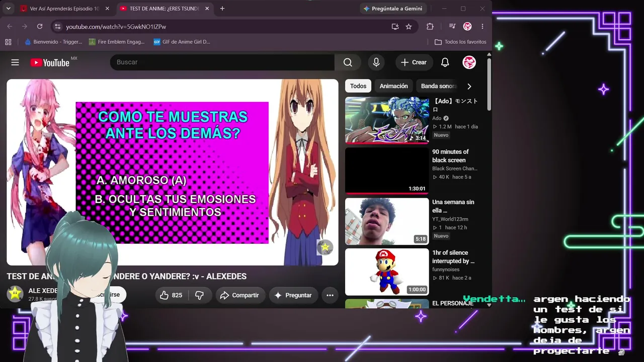Dislike the video with thumbs down

pos(199,295)
